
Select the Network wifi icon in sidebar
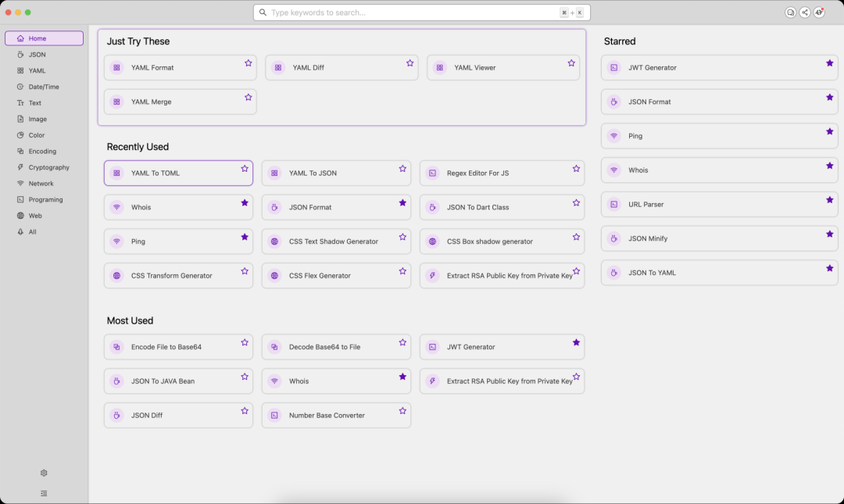pos(20,184)
